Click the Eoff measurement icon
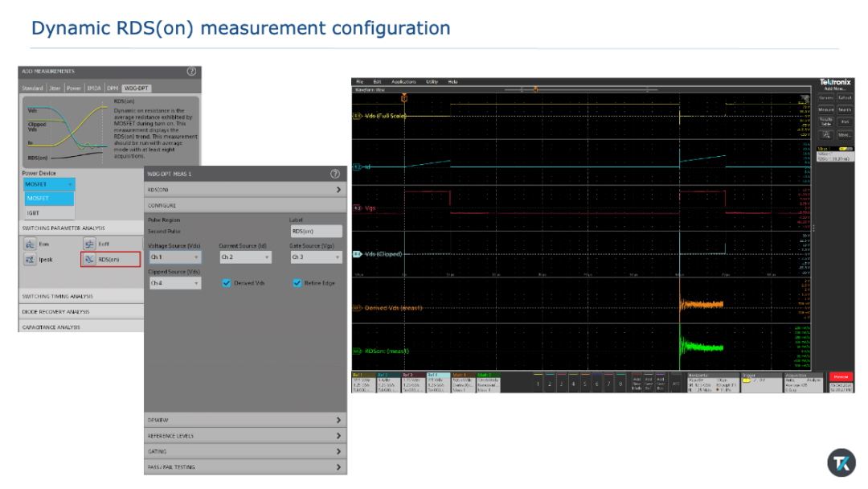The image size is (868, 489). coord(88,244)
